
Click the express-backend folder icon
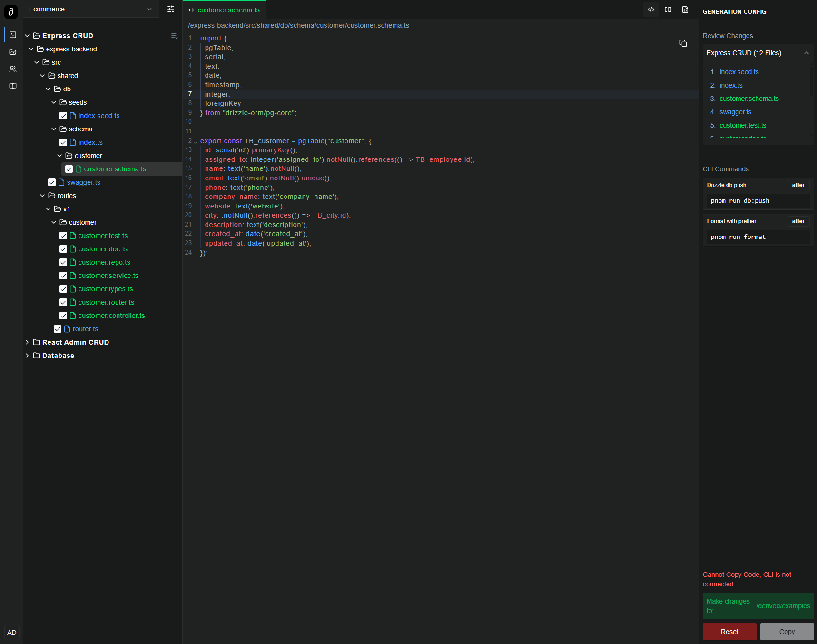pos(40,49)
